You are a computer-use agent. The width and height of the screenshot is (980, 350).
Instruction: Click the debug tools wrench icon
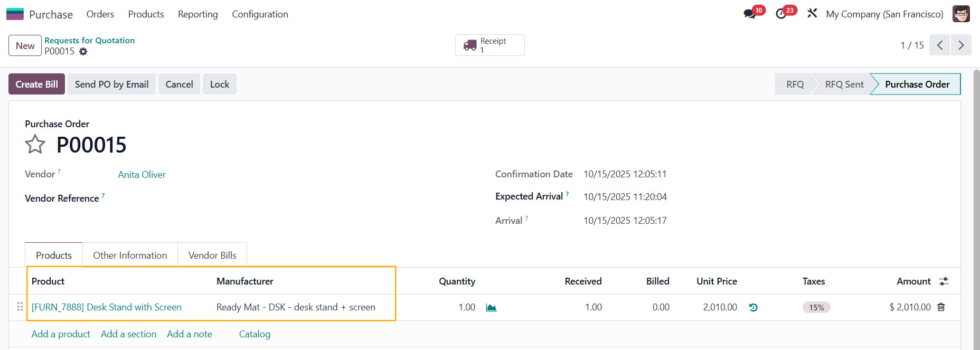(x=812, y=14)
